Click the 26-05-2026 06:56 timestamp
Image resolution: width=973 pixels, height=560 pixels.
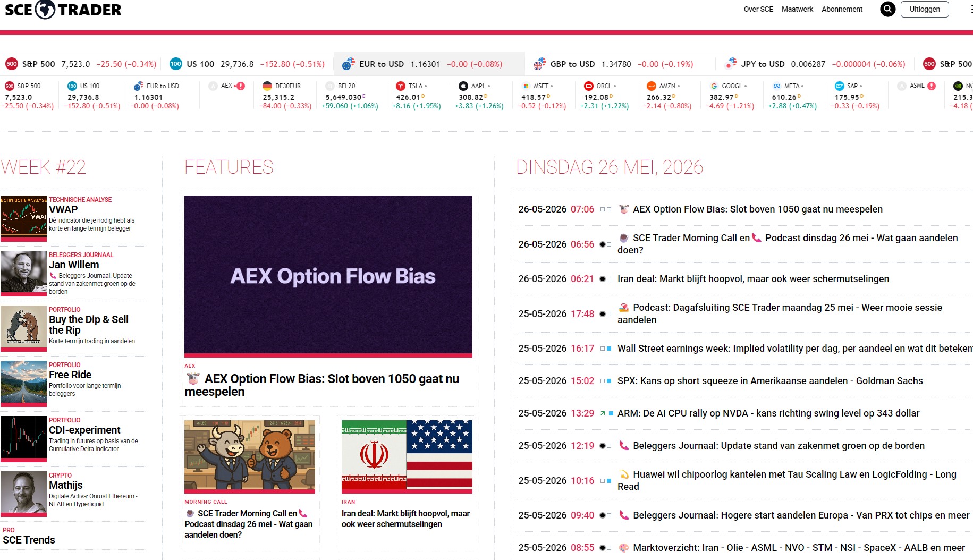pos(556,244)
